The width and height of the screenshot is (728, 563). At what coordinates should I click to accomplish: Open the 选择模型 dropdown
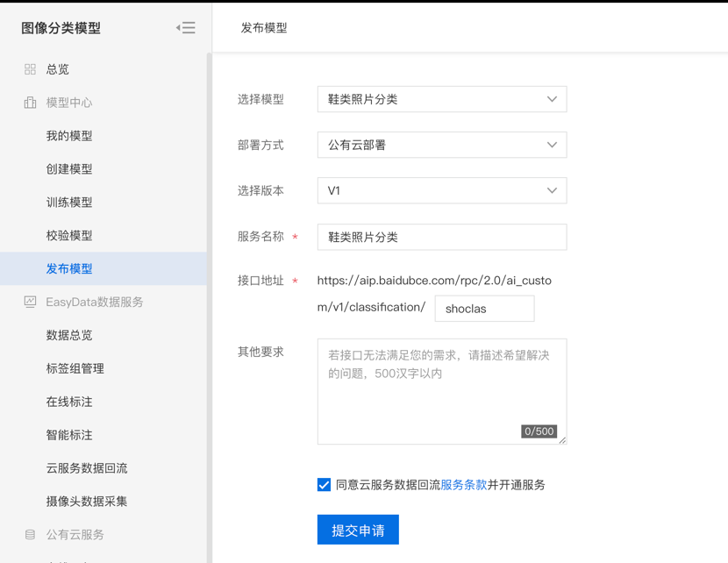pos(441,99)
